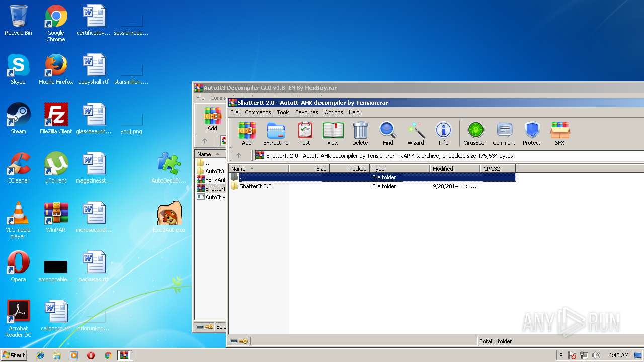Sort by the Type column header

pyautogui.click(x=399, y=169)
